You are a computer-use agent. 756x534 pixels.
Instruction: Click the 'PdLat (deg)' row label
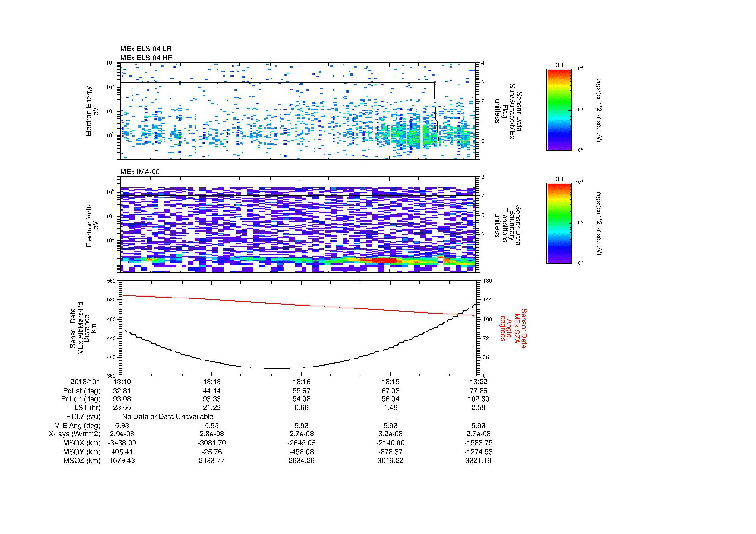(82, 391)
